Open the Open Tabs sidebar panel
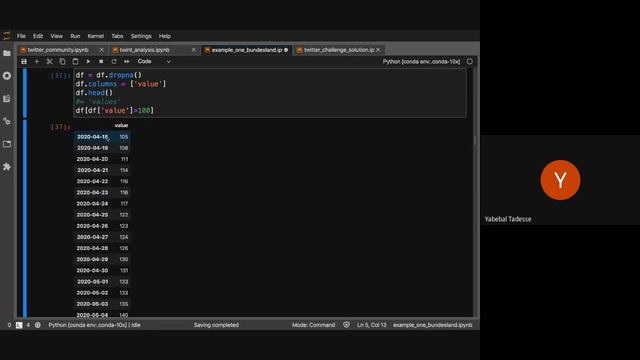This screenshot has height=360, width=640. pos(7,144)
